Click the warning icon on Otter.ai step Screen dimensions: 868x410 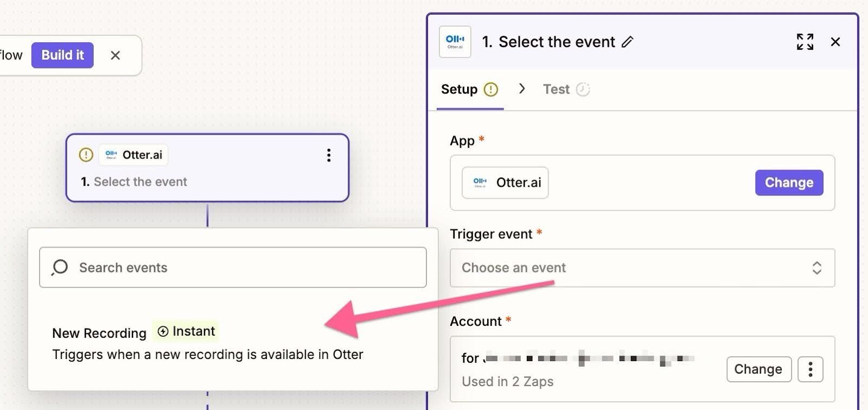pos(86,155)
